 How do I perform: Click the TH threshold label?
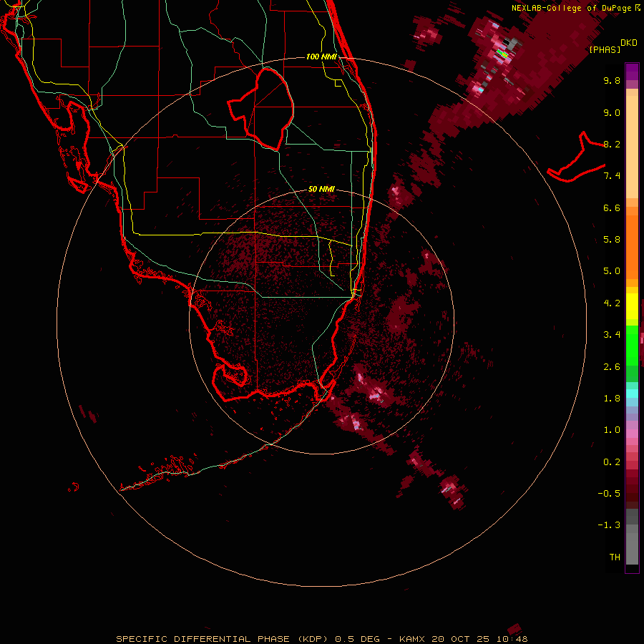pyautogui.click(x=615, y=557)
